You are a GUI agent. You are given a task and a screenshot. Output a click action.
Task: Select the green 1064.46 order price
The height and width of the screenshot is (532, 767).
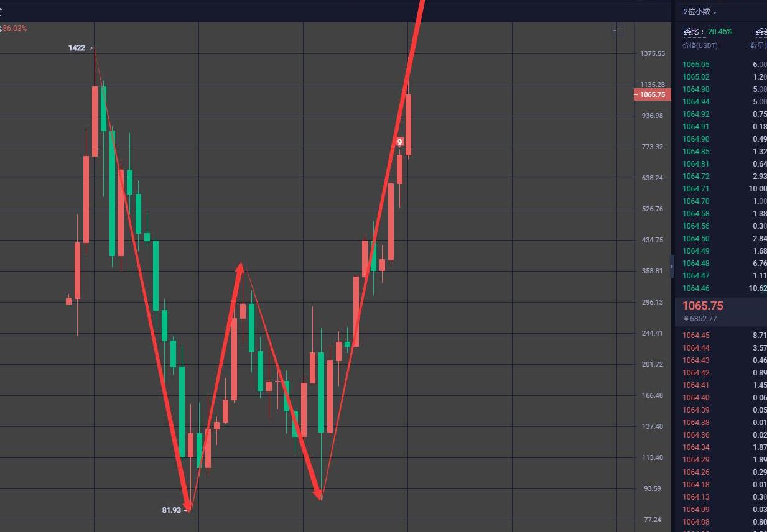tap(695, 288)
